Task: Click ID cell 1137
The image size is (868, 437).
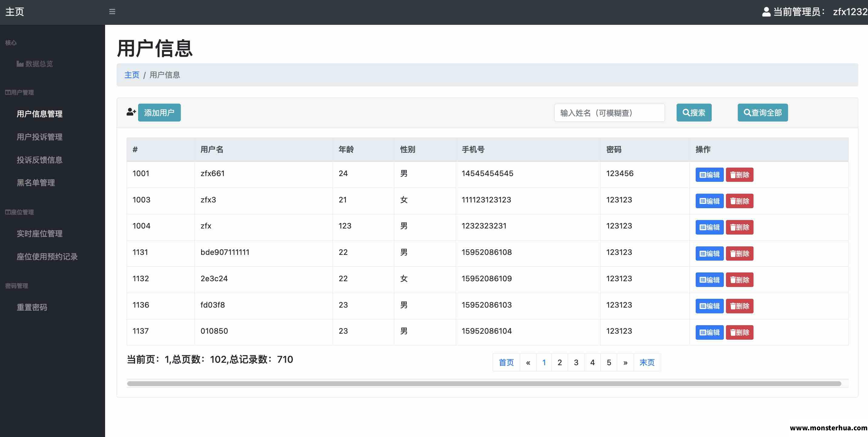Action: 141,331
